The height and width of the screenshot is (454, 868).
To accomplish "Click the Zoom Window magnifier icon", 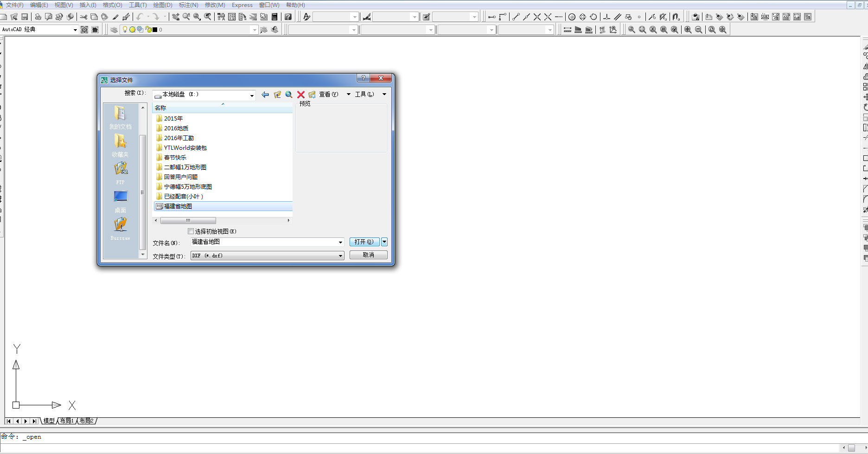I will [632, 30].
